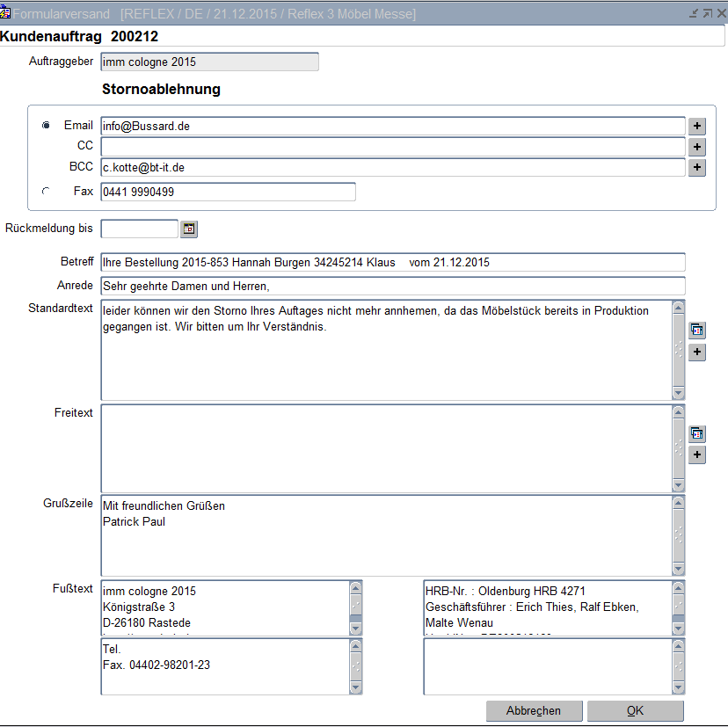Click the plus button beside Standardtext

pyautogui.click(x=696, y=352)
